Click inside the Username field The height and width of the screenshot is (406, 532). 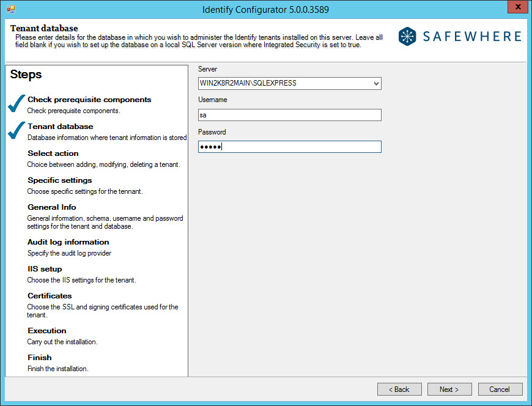(289, 115)
